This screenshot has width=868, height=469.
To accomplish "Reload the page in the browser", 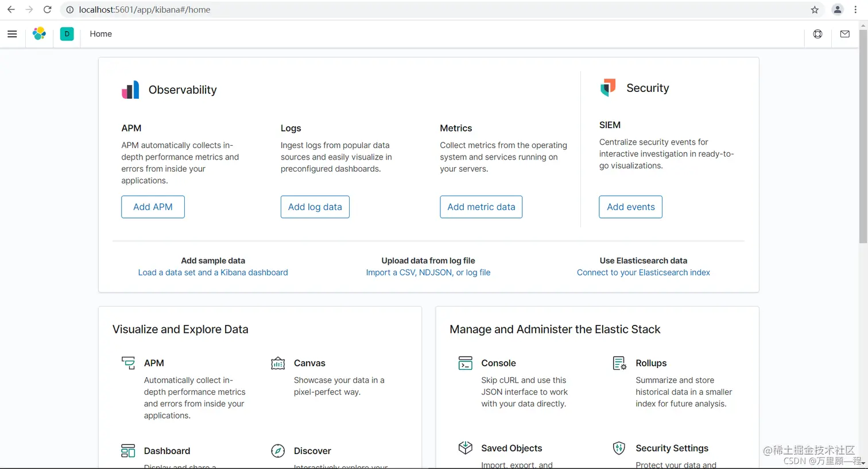I will (x=48, y=10).
